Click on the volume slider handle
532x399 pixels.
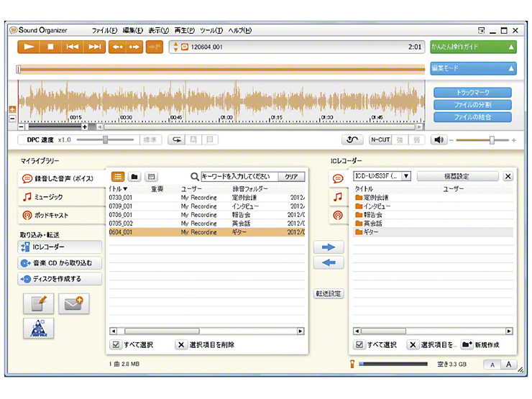492,140
